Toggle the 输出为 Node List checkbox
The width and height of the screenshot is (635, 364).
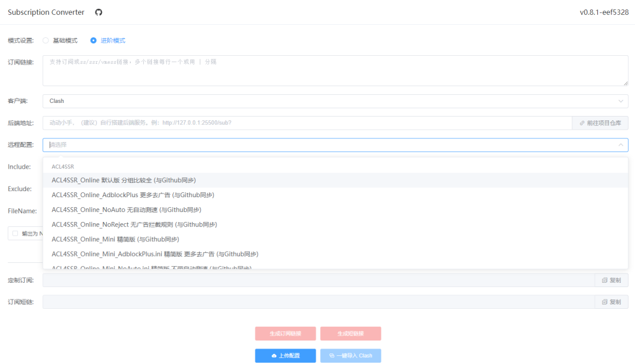pos(15,234)
